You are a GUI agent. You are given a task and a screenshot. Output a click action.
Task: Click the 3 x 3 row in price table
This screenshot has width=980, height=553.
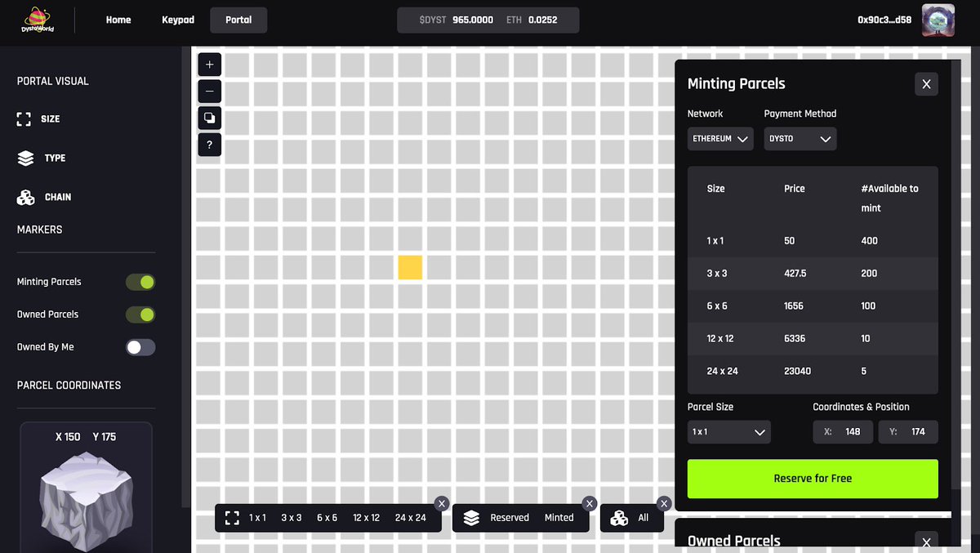tap(813, 274)
